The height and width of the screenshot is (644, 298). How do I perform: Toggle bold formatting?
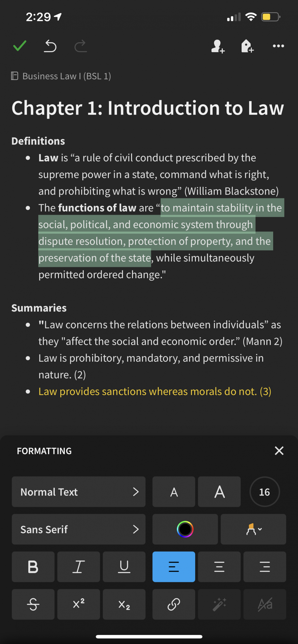[x=33, y=567]
